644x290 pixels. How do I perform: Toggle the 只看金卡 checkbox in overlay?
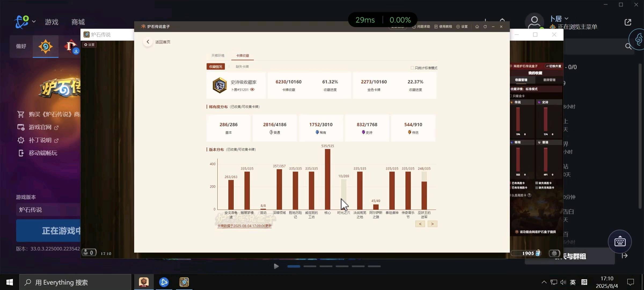click(511, 96)
